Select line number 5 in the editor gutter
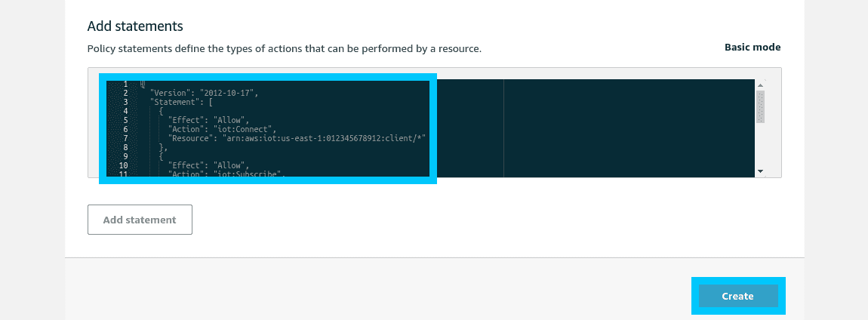 125,120
